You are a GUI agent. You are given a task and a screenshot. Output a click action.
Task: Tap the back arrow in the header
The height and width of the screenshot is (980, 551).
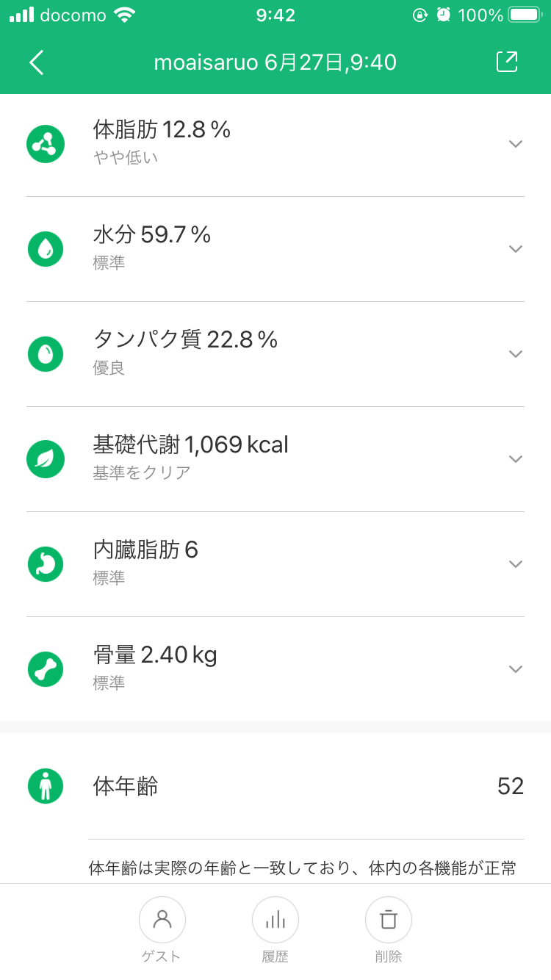click(37, 62)
